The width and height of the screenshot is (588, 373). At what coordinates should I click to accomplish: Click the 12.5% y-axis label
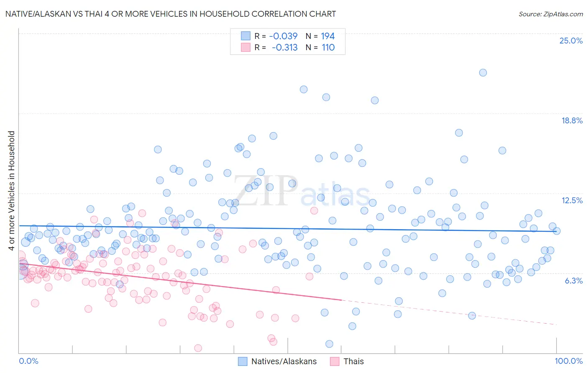click(572, 200)
